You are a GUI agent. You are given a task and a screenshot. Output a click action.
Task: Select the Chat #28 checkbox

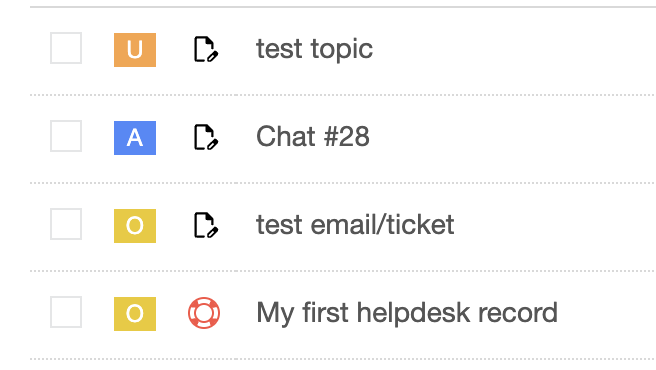66,136
